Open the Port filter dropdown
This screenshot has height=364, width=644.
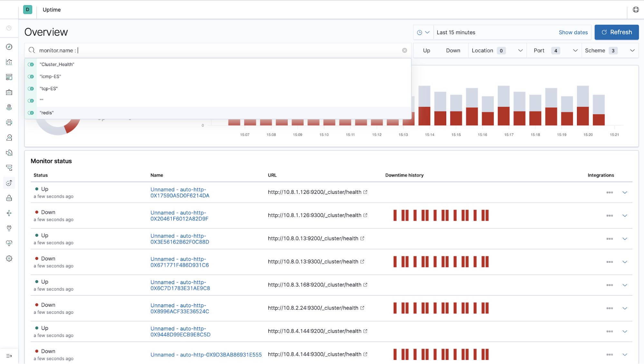coord(554,51)
